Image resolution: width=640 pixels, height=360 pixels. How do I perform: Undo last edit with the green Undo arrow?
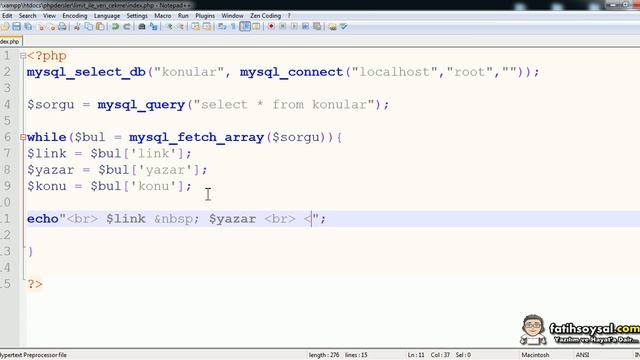[x=116, y=27]
